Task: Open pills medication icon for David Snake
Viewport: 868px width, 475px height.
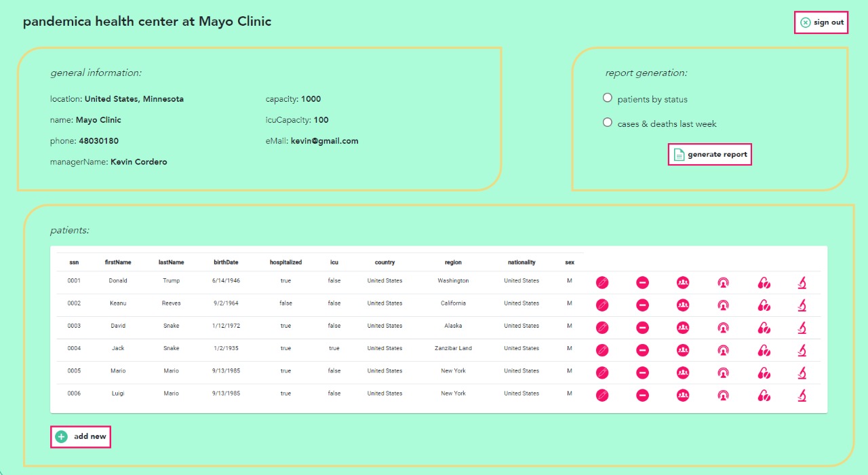Action: pyautogui.click(x=764, y=328)
